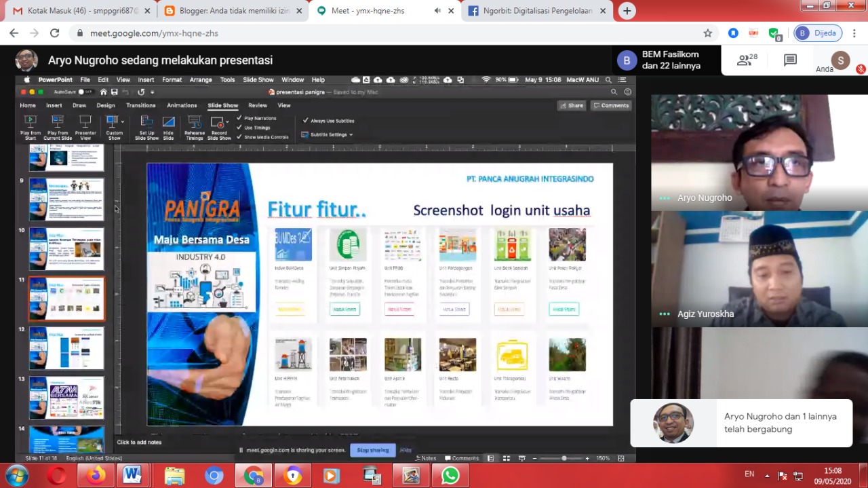Screen dimensions: 868x488
Task: Open the Format menu in Mac menu bar
Action: [x=172, y=79]
